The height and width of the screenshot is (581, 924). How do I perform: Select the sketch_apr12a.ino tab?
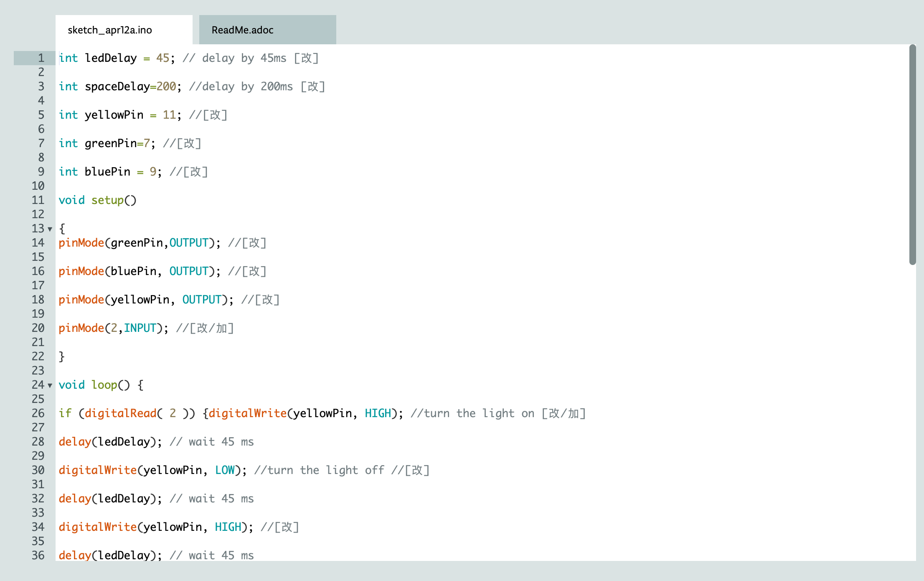[110, 29]
